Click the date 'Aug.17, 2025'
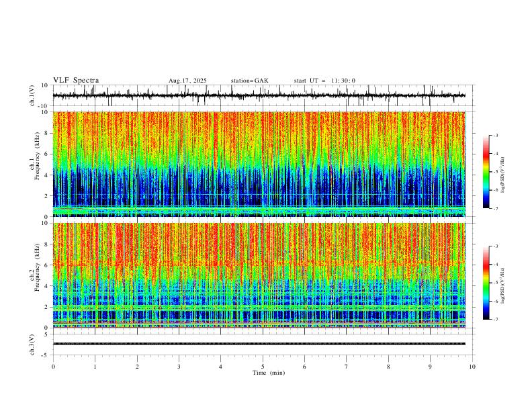This screenshot has height=411, width=532. point(187,81)
